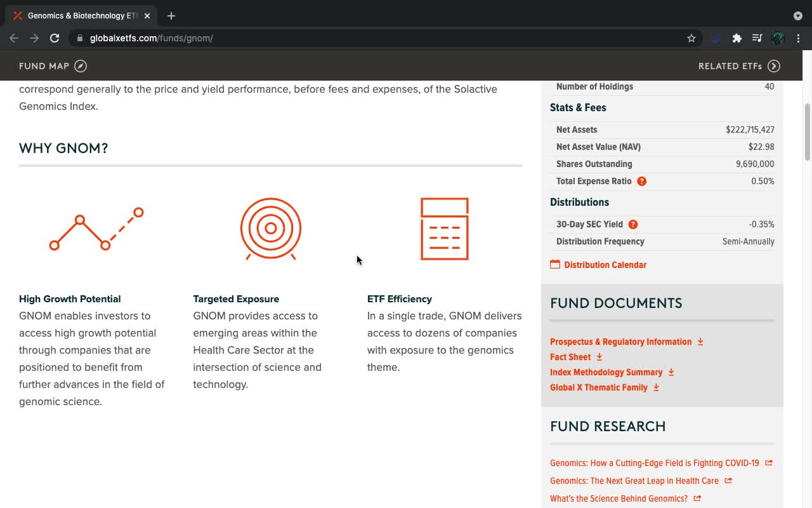Click the compass icon next to Fund Map
Image resolution: width=812 pixels, height=508 pixels.
(81, 66)
